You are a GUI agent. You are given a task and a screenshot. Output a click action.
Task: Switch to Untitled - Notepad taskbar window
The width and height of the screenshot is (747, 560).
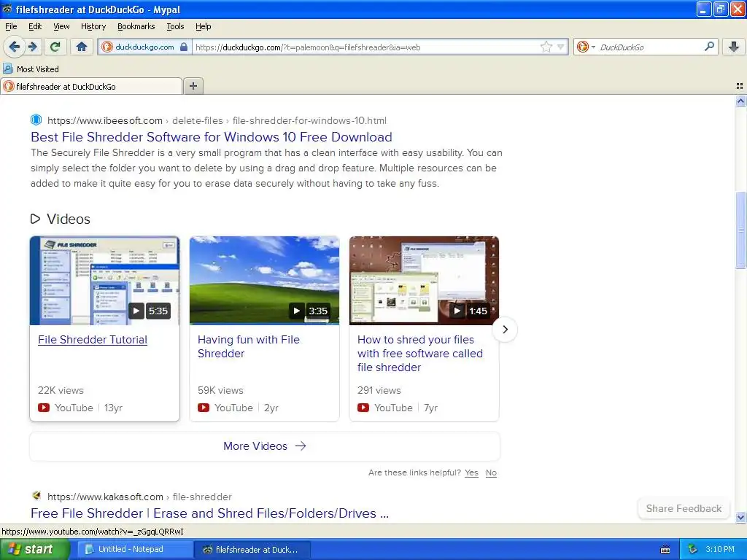[134, 550]
